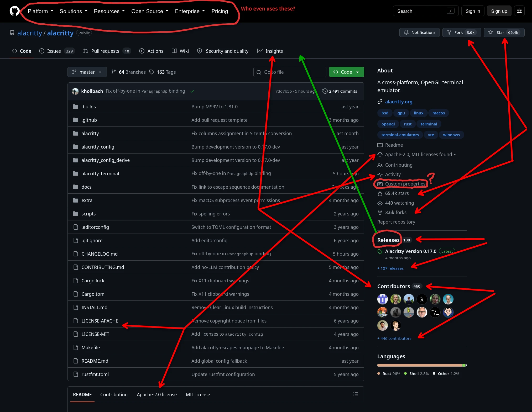This screenshot has width=532, height=412.
Task: Open the 7dd7b5b commit hash
Action: [x=283, y=91]
